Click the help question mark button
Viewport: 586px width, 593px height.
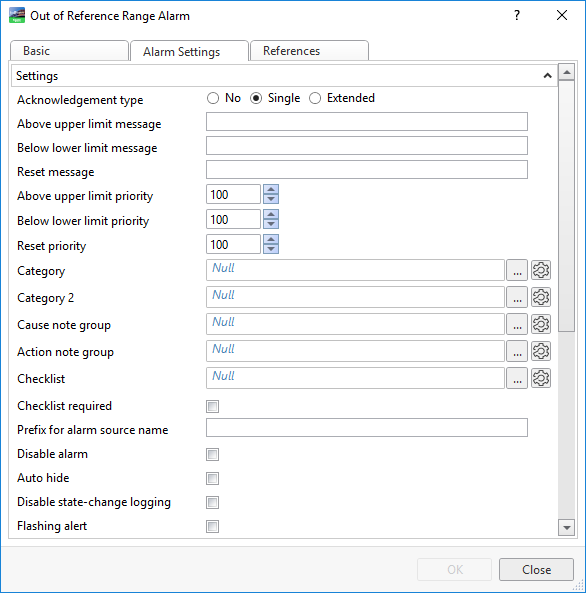click(x=517, y=15)
